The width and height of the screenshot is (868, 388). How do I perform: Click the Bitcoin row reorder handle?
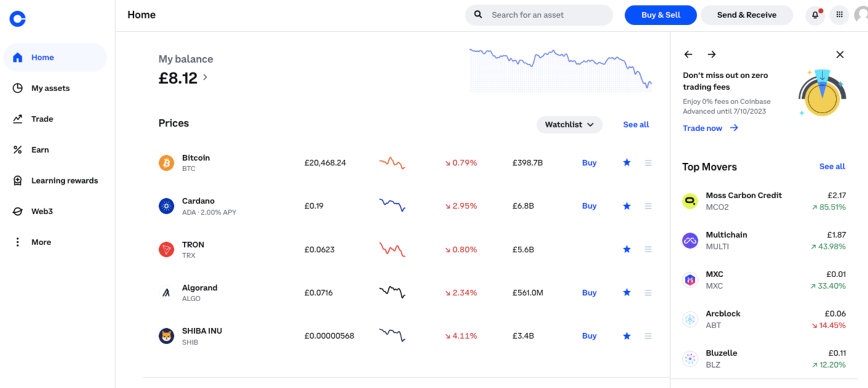648,163
